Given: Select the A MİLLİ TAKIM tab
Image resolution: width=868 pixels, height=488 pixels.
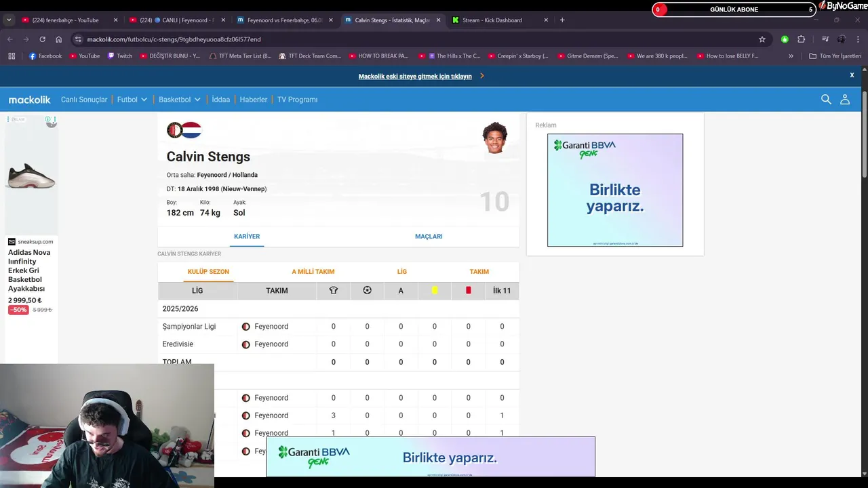Looking at the screenshot, I should (x=313, y=272).
